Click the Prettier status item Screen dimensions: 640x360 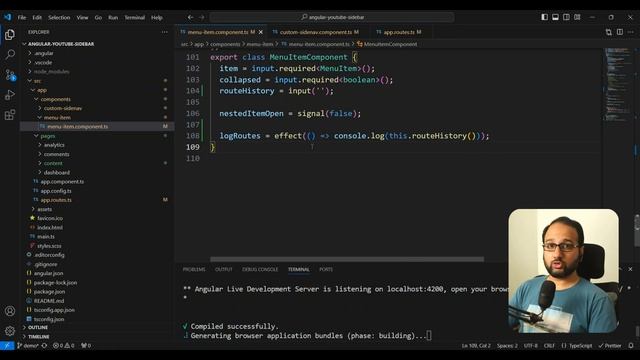[x=610, y=345]
